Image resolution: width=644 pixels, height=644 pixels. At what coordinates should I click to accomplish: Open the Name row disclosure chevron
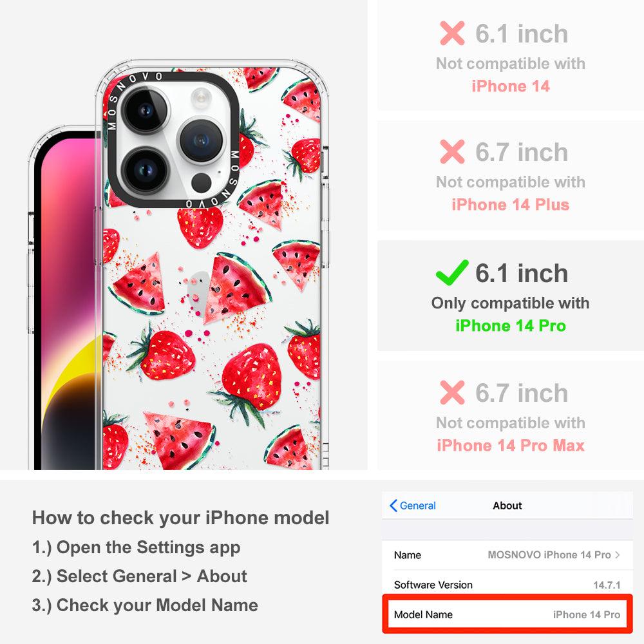[618, 555]
